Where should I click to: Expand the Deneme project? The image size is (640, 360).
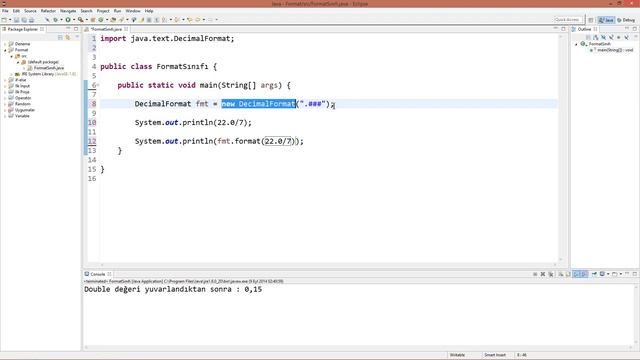click(5, 44)
